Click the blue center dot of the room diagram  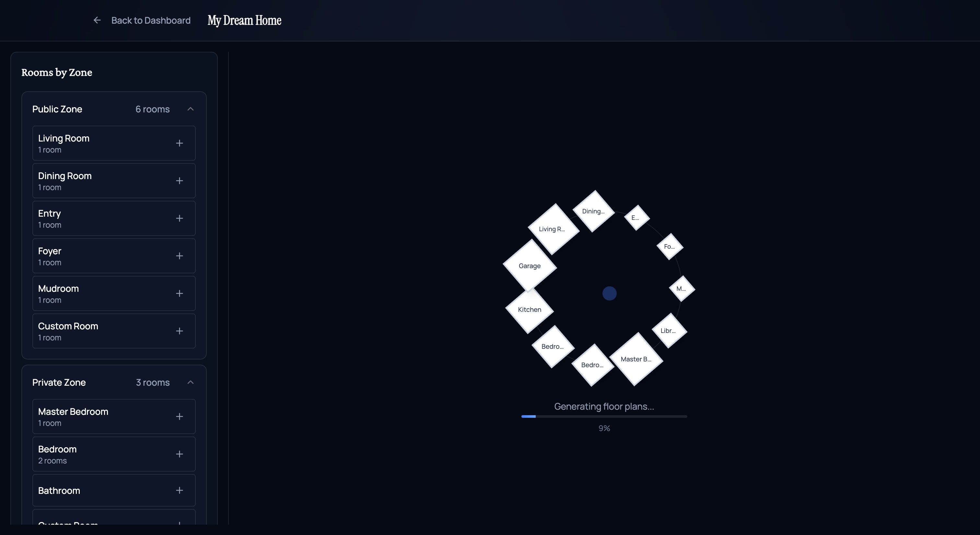click(x=610, y=293)
